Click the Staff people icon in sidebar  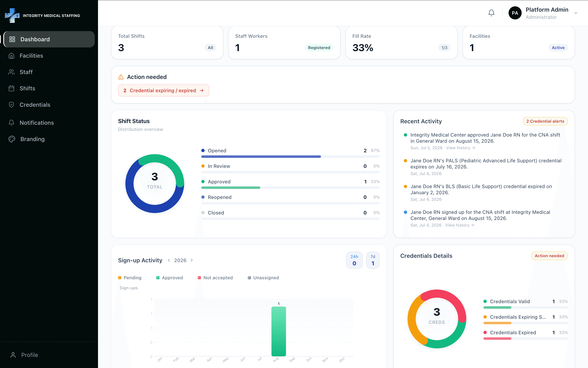click(x=11, y=72)
